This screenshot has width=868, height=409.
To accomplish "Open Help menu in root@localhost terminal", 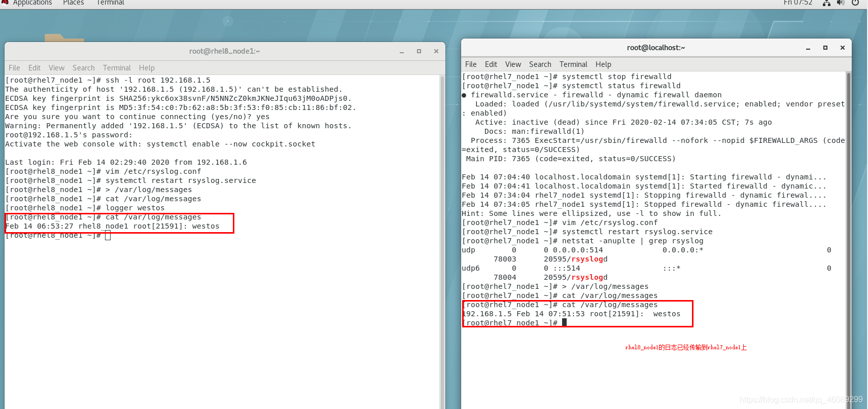I will coord(603,64).
